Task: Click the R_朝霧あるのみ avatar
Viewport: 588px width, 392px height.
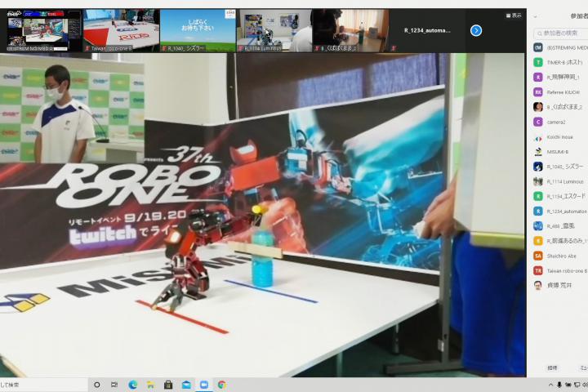Action: (x=538, y=241)
